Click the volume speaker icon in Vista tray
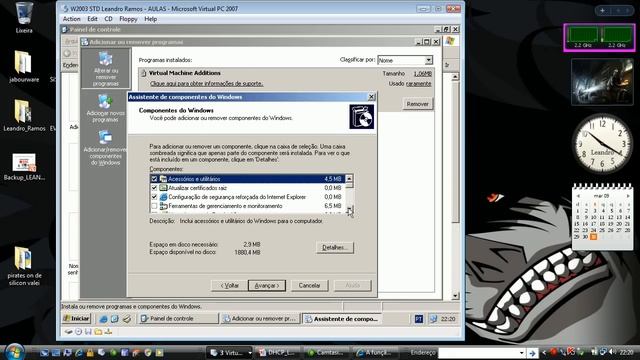Screen dimensions: 640x360 coord(612,352)
